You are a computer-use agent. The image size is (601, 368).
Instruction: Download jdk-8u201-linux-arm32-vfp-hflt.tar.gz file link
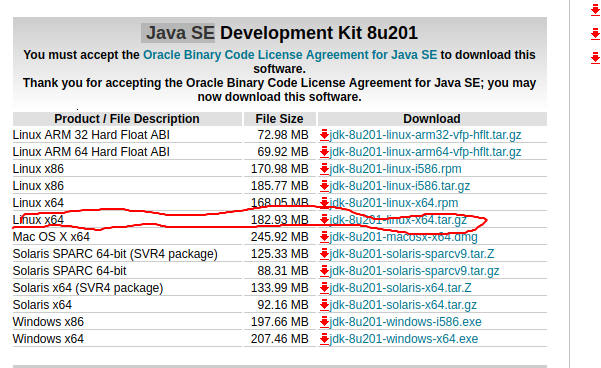pos(425,135)
